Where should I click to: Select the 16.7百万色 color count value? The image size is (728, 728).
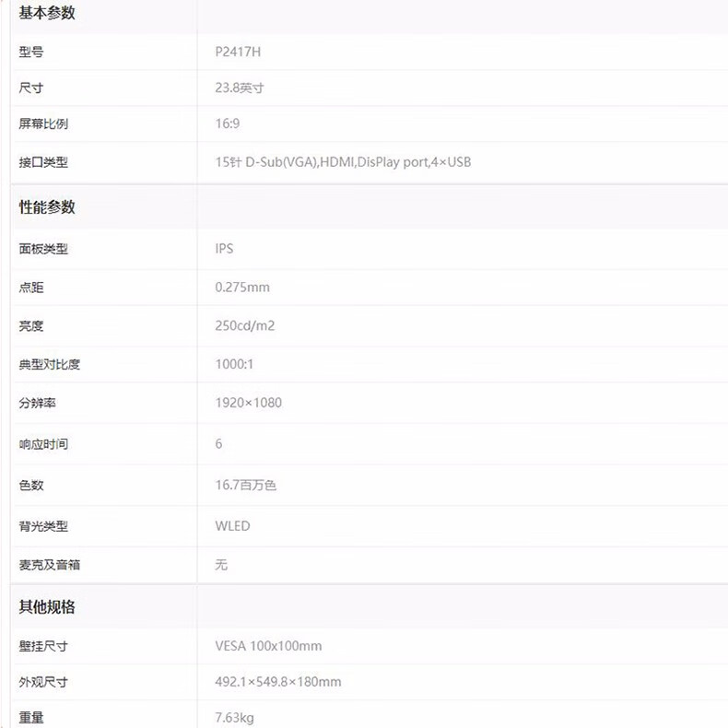[246, 485]
